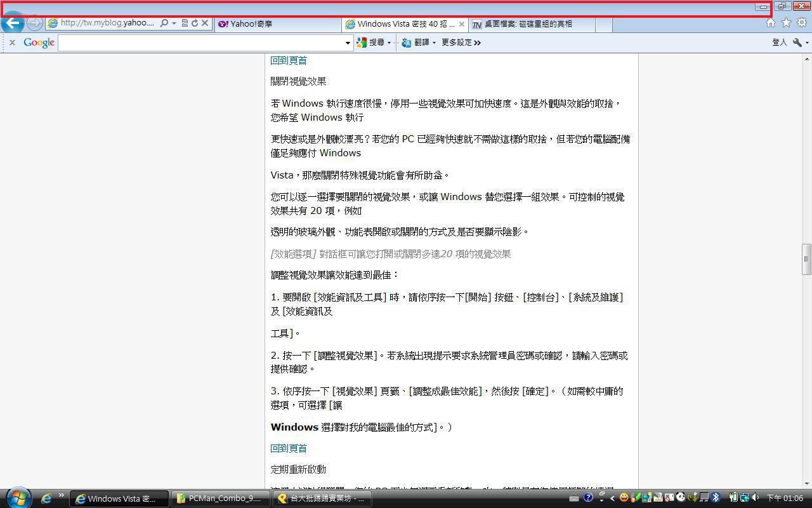Select the Windows Vista 密技 40 招 tab

[405, 24]
